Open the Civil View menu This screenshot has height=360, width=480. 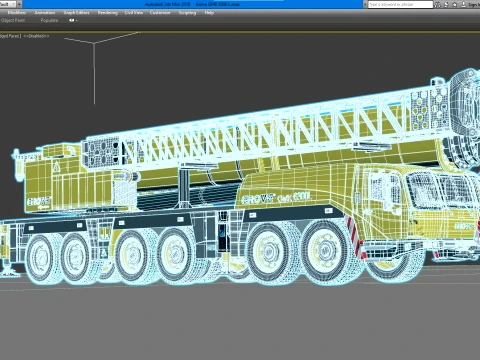(134, 13)
